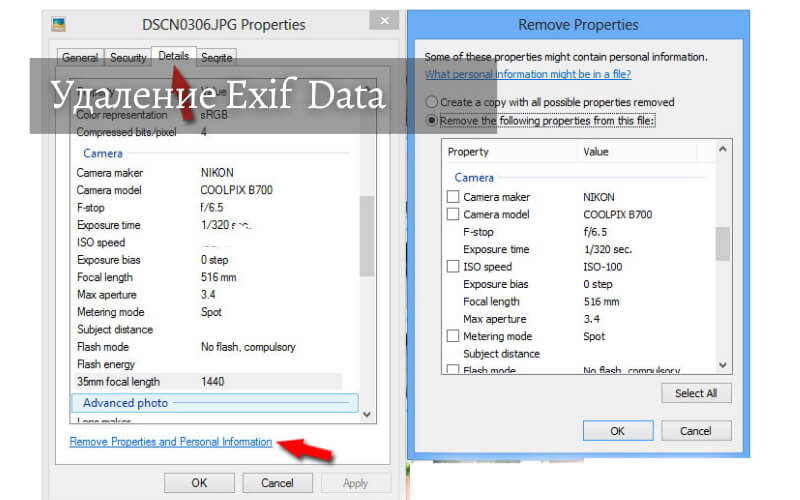The image size is (800, 500).
Task: Select Exposure time row in Remove Properties list
Action: 579,249
